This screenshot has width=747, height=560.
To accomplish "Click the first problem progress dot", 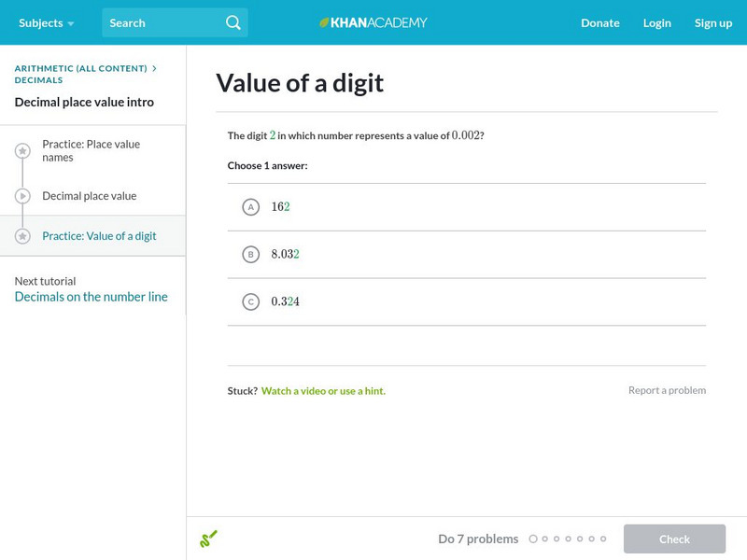I will [533, 539].
